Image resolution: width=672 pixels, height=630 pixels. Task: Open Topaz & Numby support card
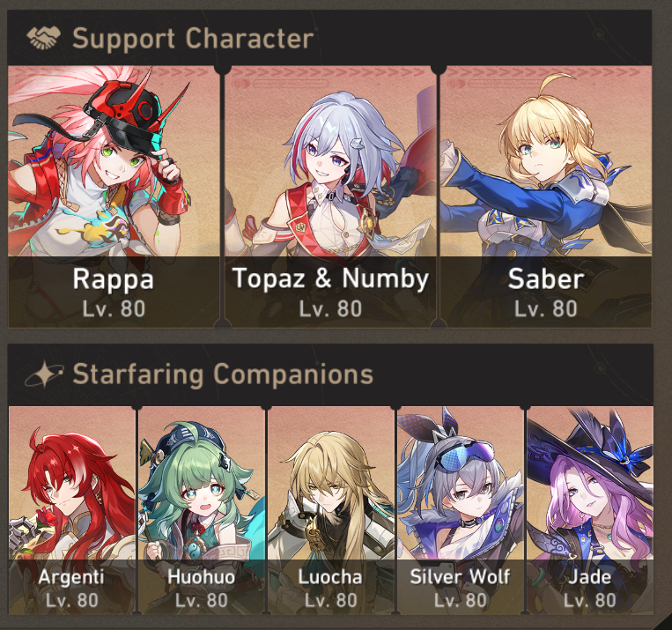click(330, 196)
